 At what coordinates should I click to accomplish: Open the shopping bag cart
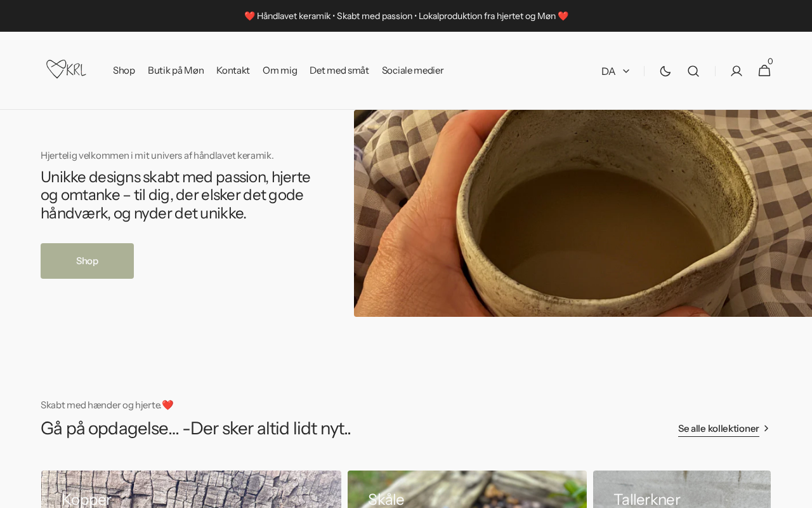click(x=764, y=70)
